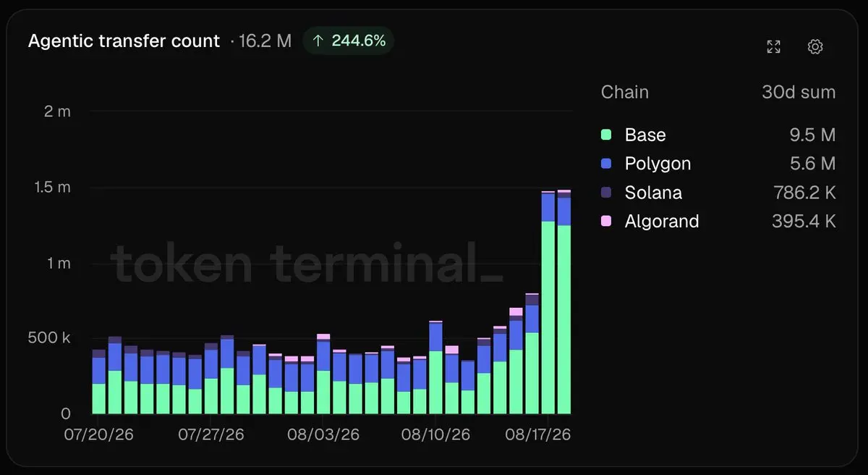Toggle the Base chain legend label
This screenshot has width=868, height=475.
coord(645,135)
